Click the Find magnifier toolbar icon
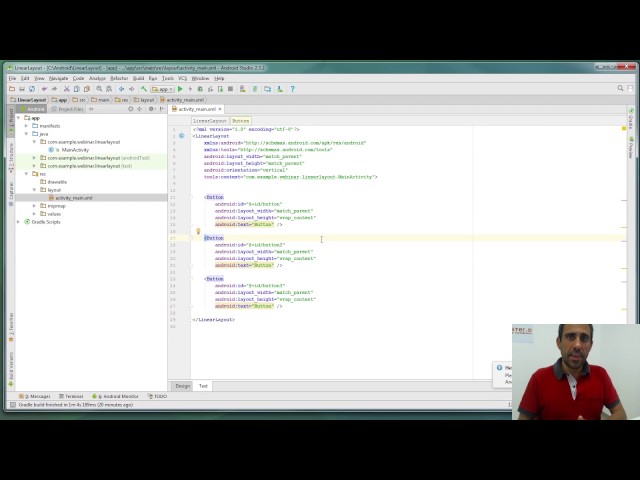Screen dimensions: 640x480 pyautogui.click(x=99, y=89)
